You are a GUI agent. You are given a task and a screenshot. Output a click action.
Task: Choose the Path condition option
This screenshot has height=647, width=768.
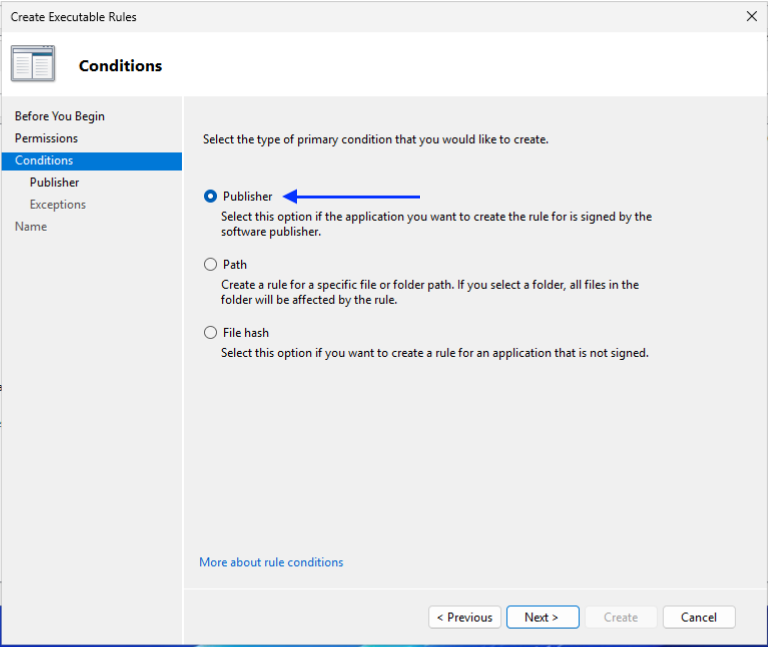point(210,264)
